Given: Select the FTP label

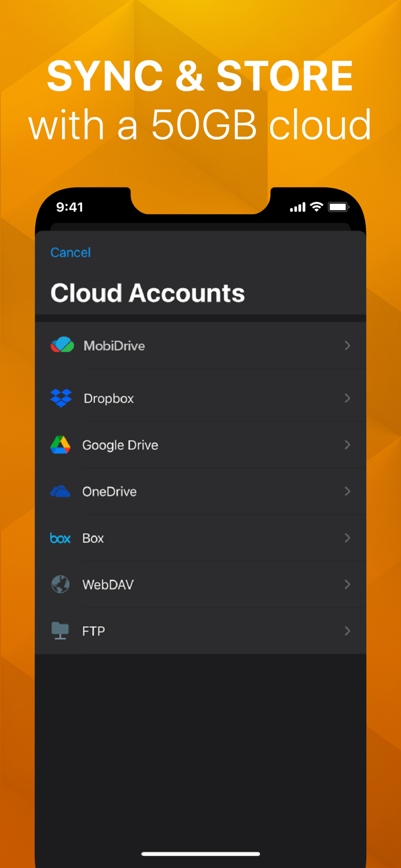Looking at the screenshot, I should 94,631.
